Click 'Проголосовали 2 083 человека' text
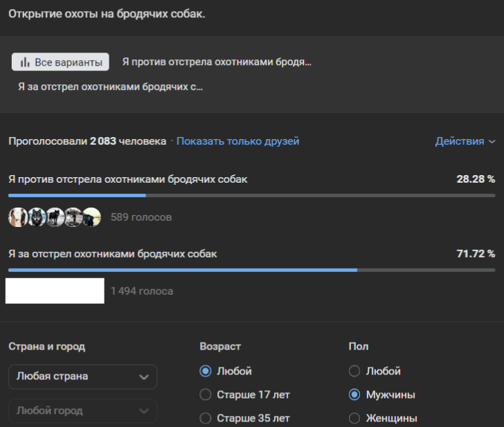The width and height of the screenshot is (504, 427). point(87,141)
